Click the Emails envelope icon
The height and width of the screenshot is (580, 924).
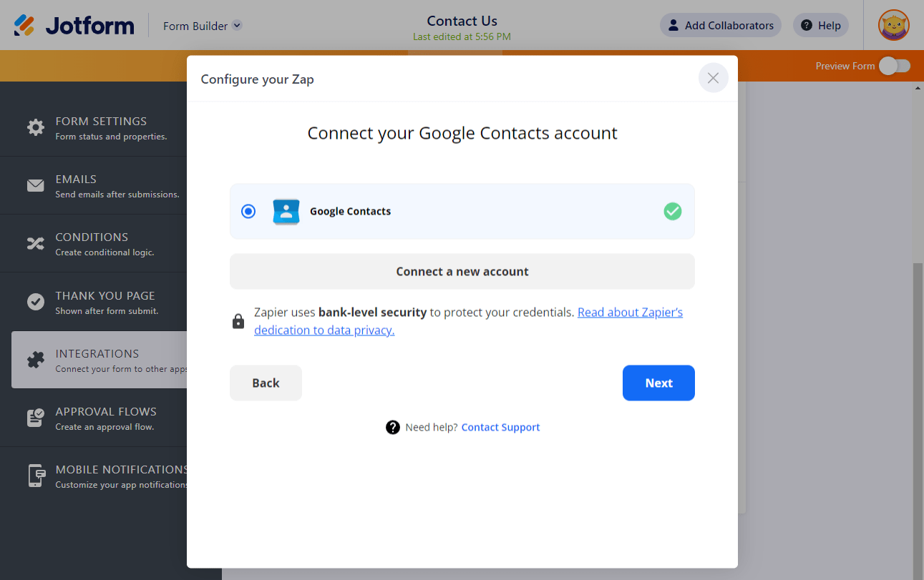(x=36, y=185)
